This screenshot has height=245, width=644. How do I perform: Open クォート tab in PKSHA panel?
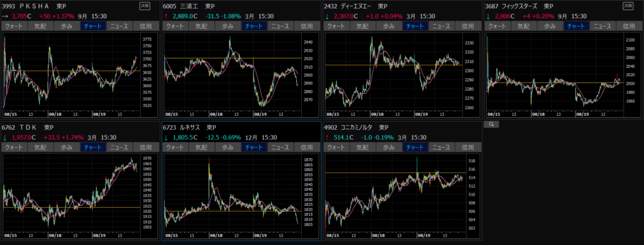(14, 26)
